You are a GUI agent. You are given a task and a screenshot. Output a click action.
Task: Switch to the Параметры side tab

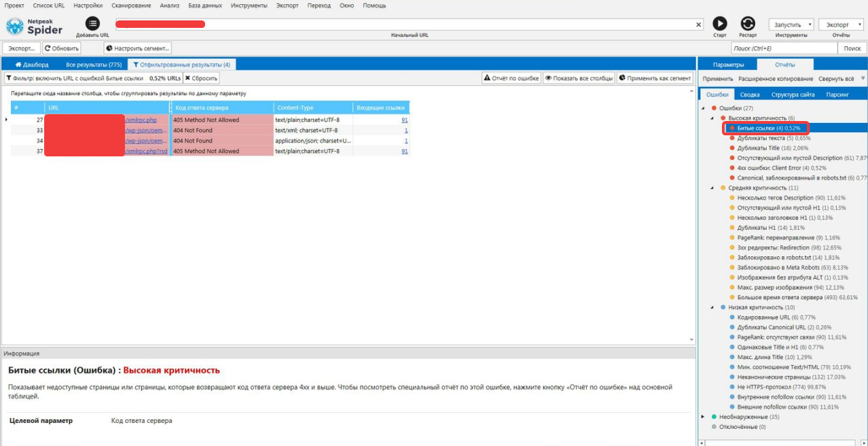coord(728,65)
